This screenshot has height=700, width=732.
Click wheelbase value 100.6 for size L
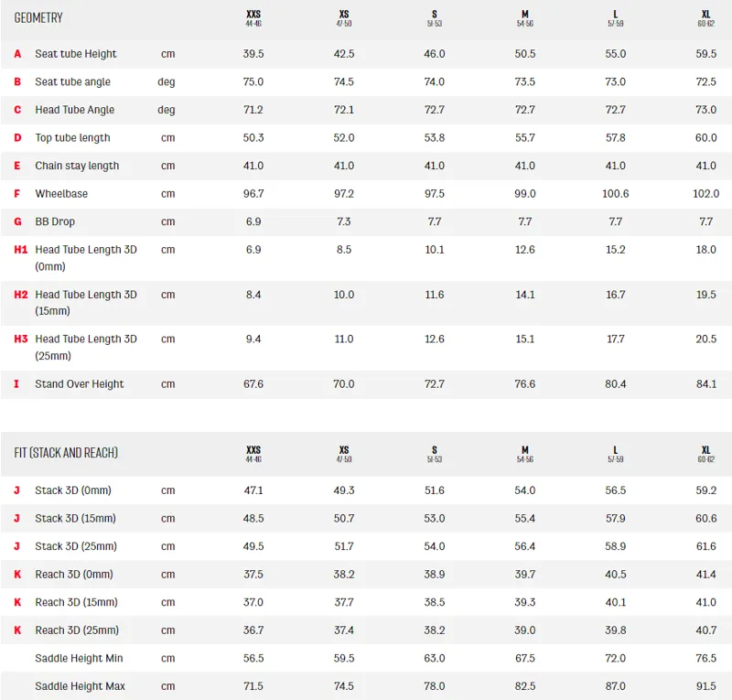[x=615, y=194]
